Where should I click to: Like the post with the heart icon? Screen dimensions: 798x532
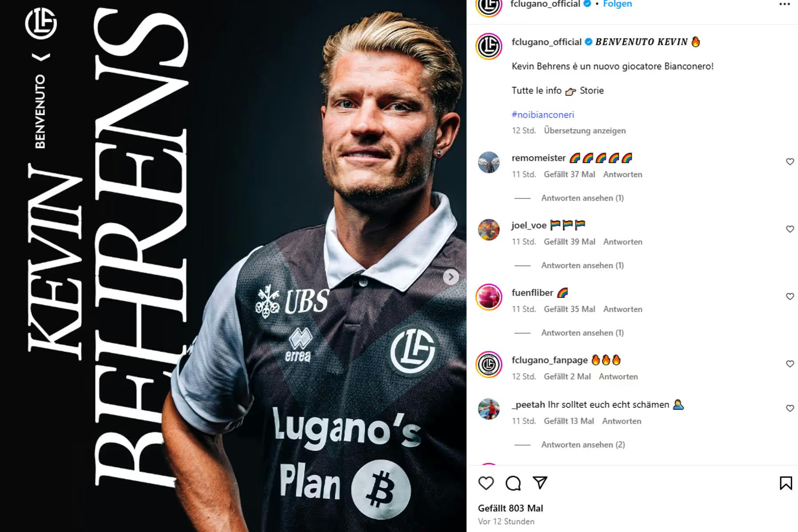[486, 483]
